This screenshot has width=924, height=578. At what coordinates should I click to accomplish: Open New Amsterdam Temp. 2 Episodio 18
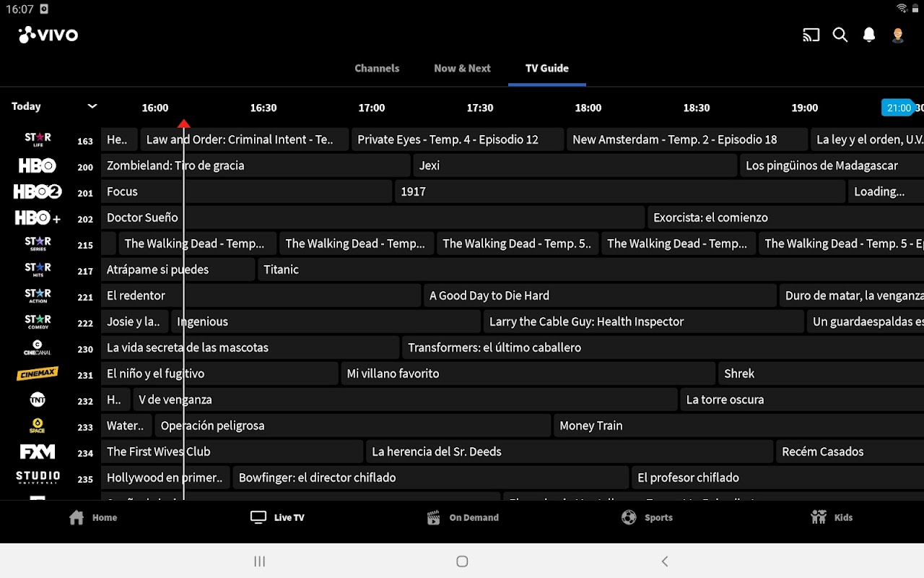[687, 139]
